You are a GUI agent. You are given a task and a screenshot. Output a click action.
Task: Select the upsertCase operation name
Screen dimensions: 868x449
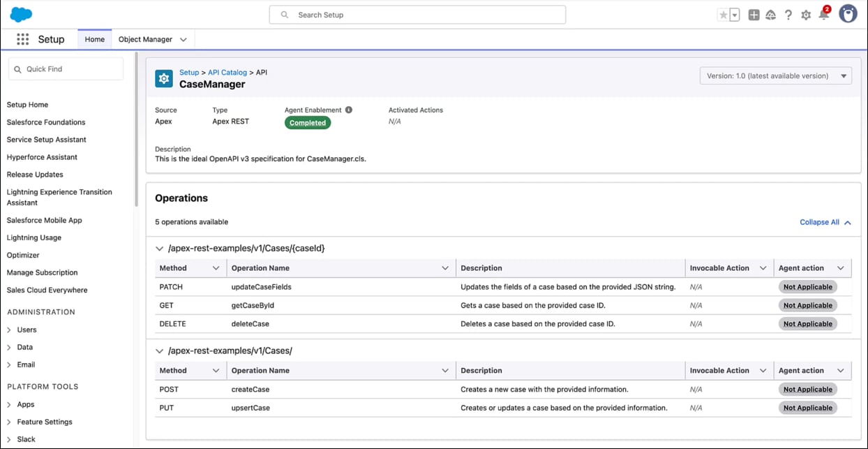[x=250, y=408]
